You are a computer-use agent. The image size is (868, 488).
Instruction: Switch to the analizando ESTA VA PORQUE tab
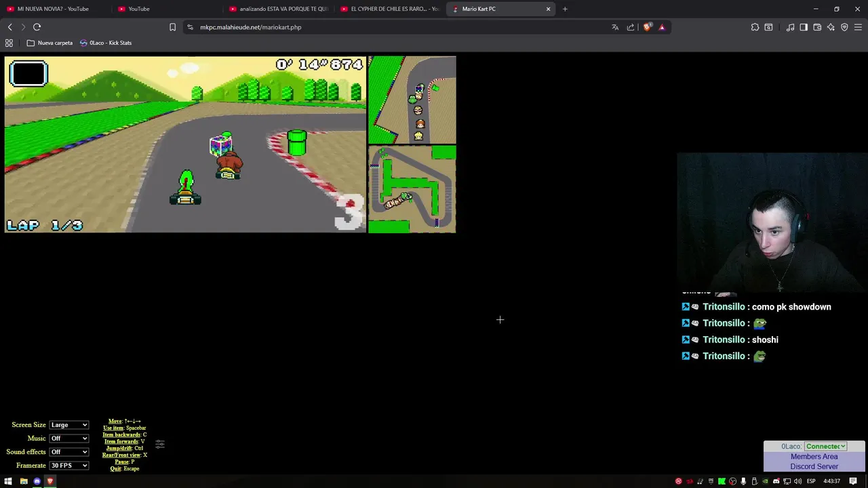click(x=278, y=9)
